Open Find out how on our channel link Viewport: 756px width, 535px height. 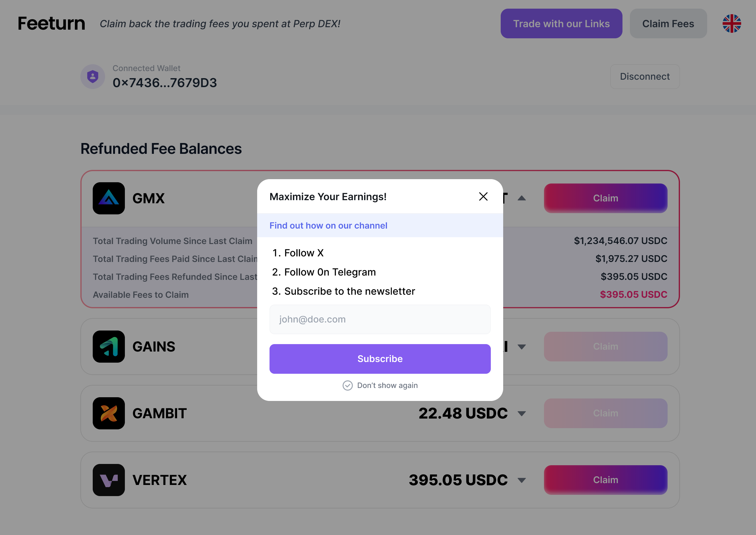pyautogui.click(x=328, y=226)
